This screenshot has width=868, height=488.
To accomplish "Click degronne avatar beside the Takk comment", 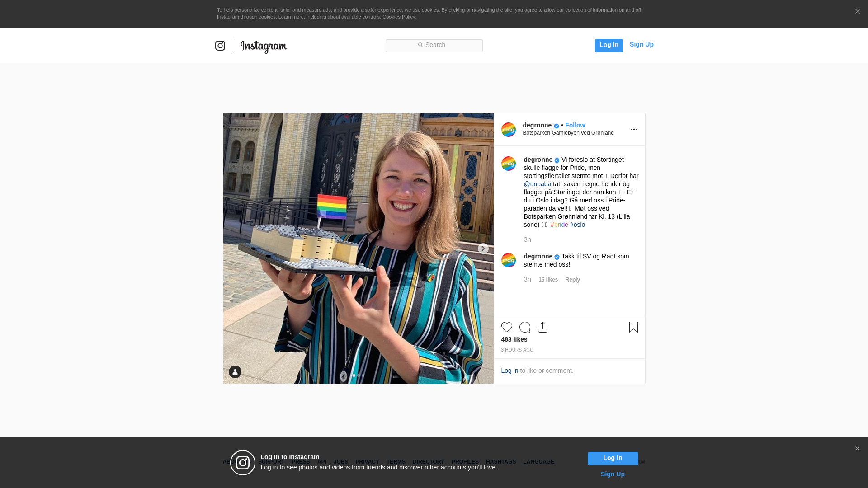I will tap(509, 260).
